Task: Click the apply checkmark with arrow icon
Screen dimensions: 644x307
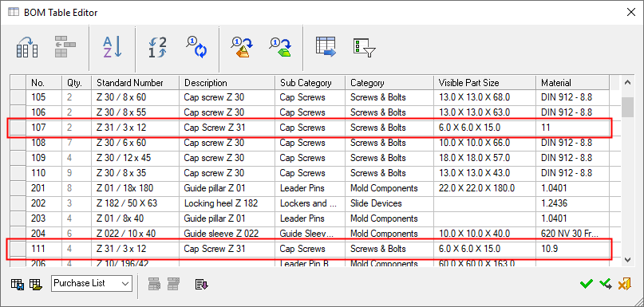Action: pyautogui.click(x=606, y=284)
